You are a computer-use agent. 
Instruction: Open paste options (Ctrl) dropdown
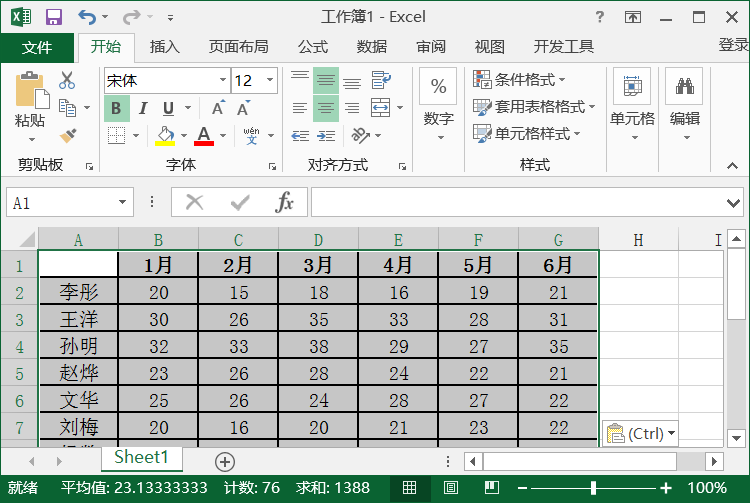[x=640, y=434]
